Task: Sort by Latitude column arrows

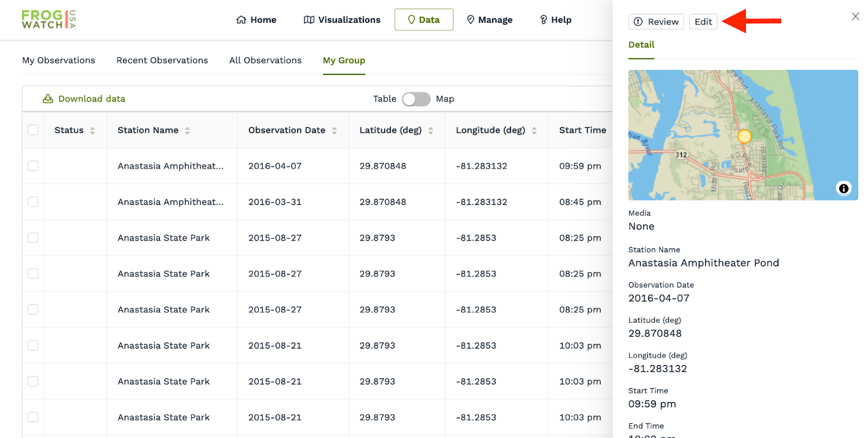Action: [x=431, y=131]
